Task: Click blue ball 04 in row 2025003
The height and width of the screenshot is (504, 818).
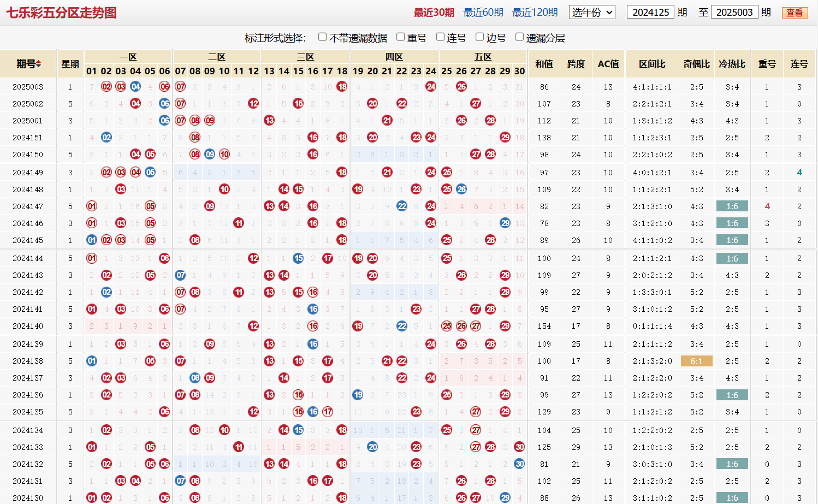Action: 135,86
